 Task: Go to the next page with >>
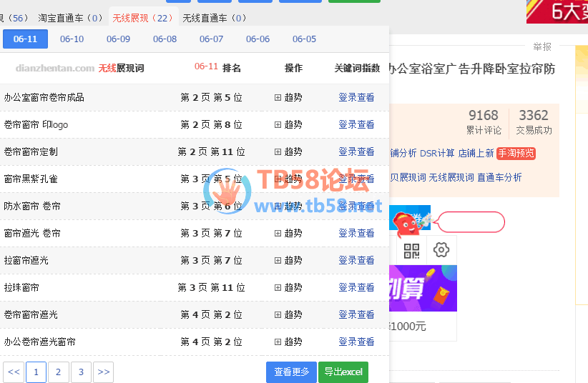point(104,372)
